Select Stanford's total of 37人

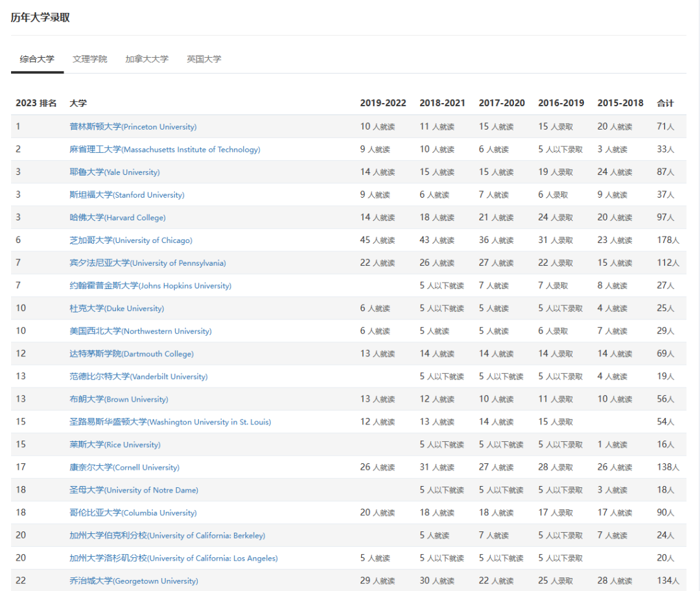(666, 195)
